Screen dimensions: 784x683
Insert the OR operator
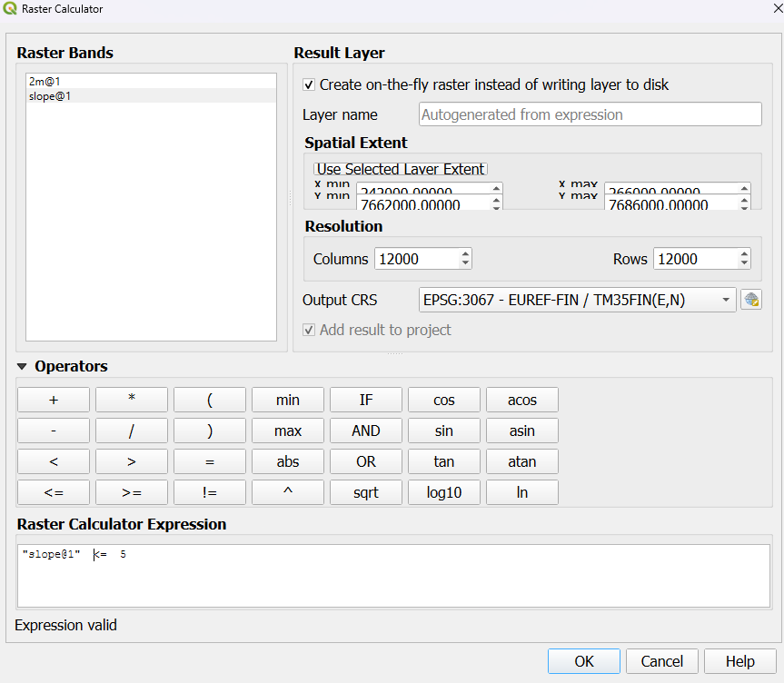(x=366, y=461)
